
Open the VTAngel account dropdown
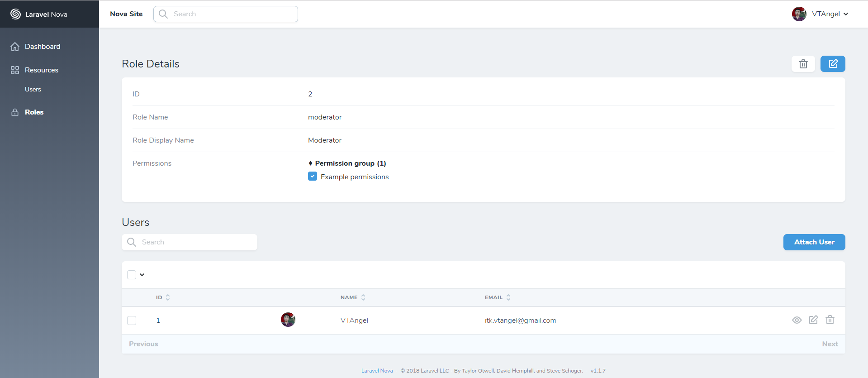tap(821, 14)
